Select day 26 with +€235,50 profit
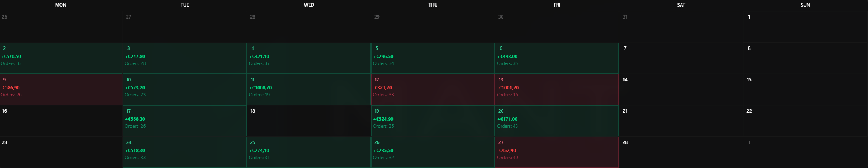 (433, 152)
